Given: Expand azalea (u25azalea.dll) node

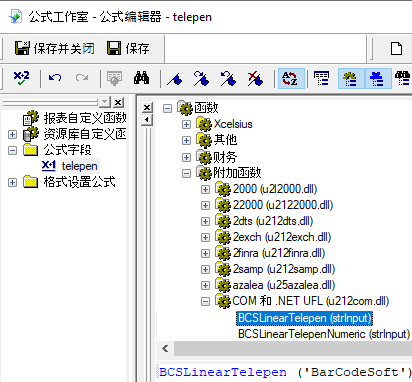Looking at the screenshot, I should 205,285.
